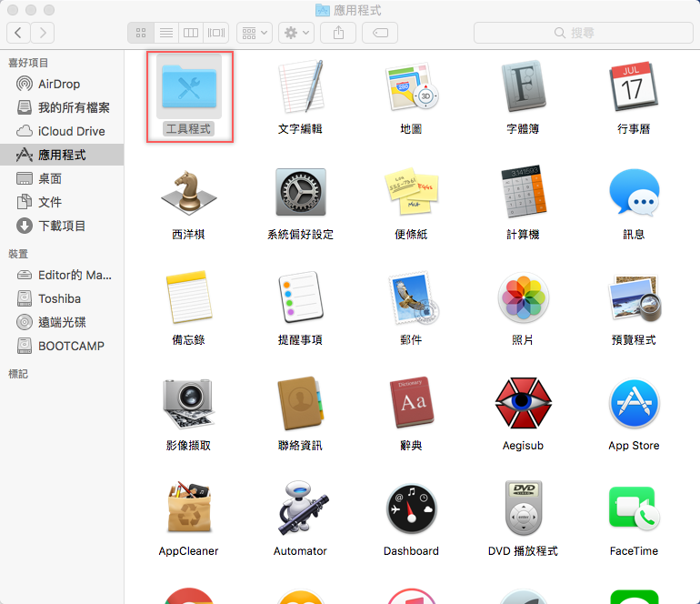Image resolution: width=700 pixels, height=604 pixels.
Task: Select 遠端光碟 in the sidebar
Action: [x=62, y=323]
